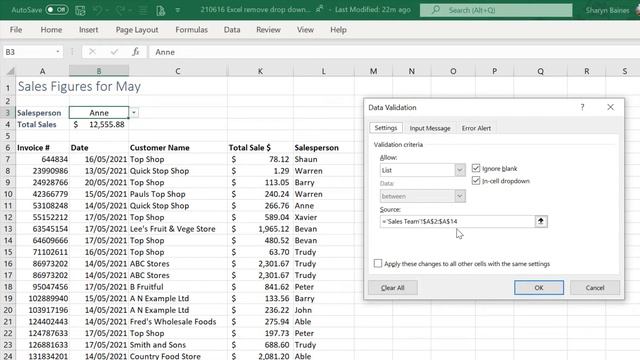Click the Lee's Fruit & Vege Store cell

[x=178, y=229]
